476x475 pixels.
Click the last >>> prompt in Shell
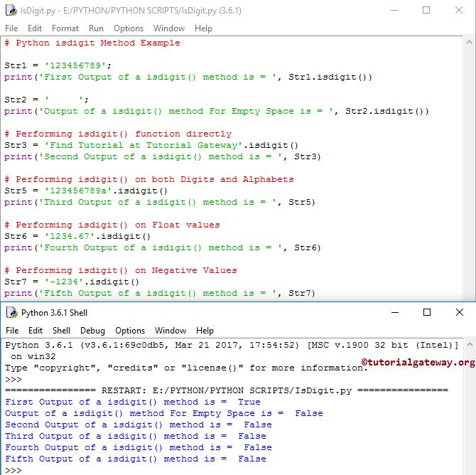13,470
